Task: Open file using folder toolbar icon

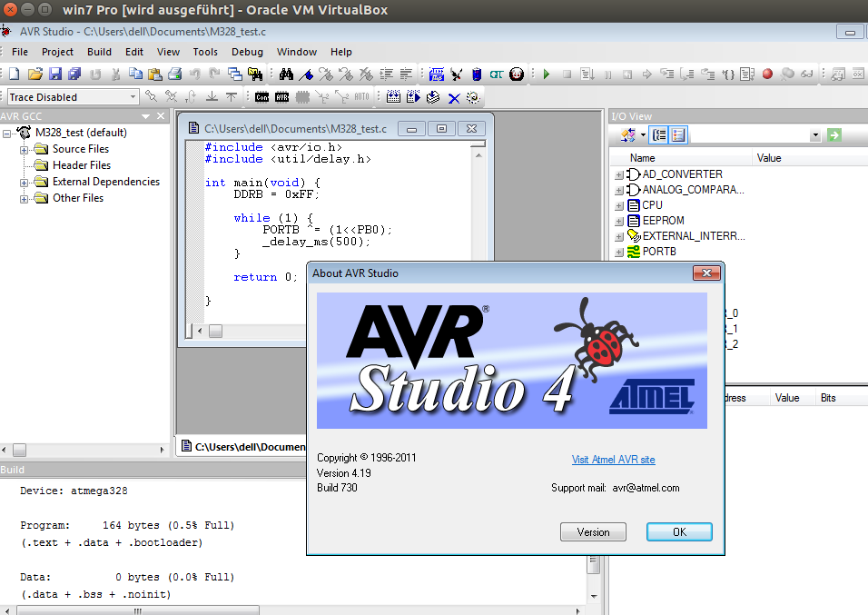Action: click(x=35, y=74)
